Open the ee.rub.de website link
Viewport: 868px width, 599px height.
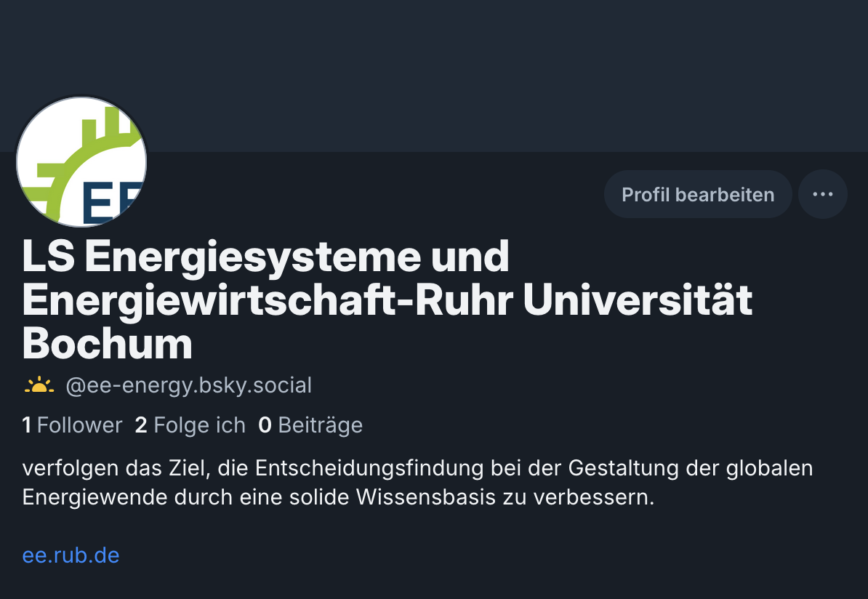(x=71, y=555)
